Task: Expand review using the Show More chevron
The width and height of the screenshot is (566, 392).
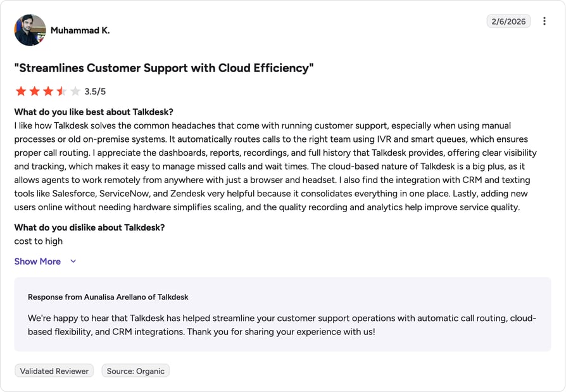Action: point(73,262)
